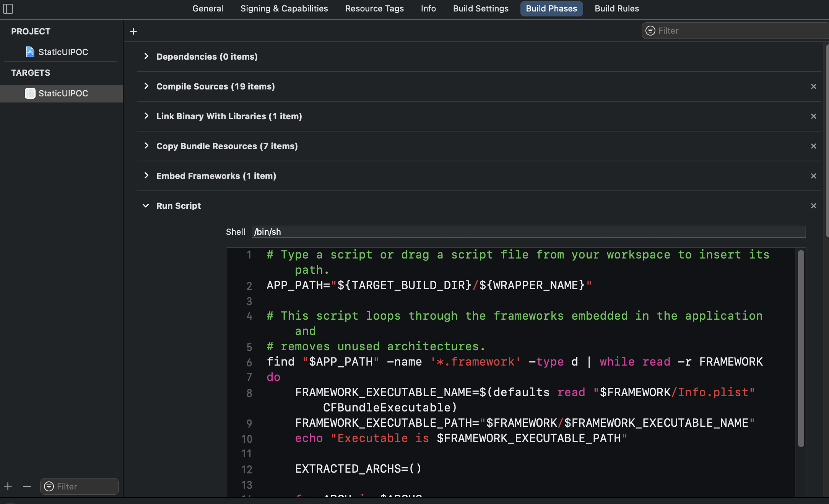Click the Run Script heading text
Image resolution: width=829 pixels, height=504 pixels.
coord(179,206)
